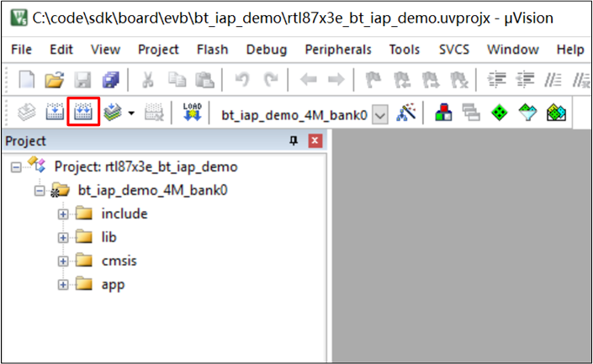Viewport: 593px width, 364px height.
Task: Copy the selection with the Copy icon
Action: (x=177, y=80)
